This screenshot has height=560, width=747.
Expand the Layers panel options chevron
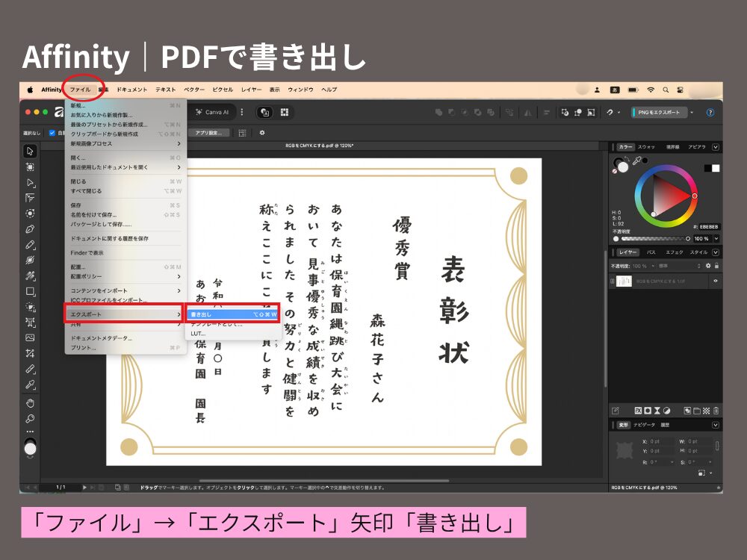pyautogui.click(x=715, y=252)
